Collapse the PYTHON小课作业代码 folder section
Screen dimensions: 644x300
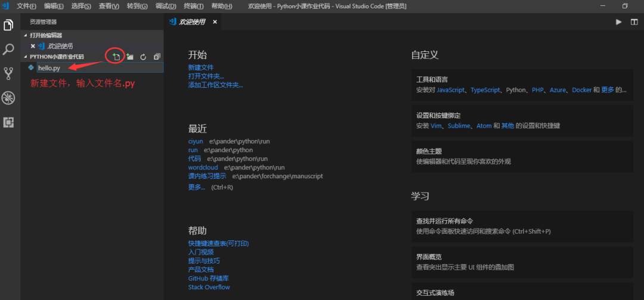57,57
